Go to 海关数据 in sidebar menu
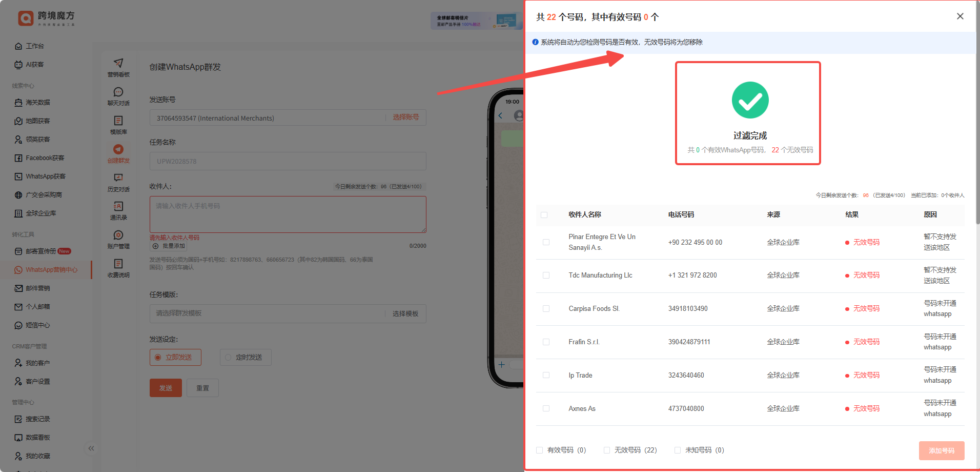980x472 pixels. click(38, 103)
